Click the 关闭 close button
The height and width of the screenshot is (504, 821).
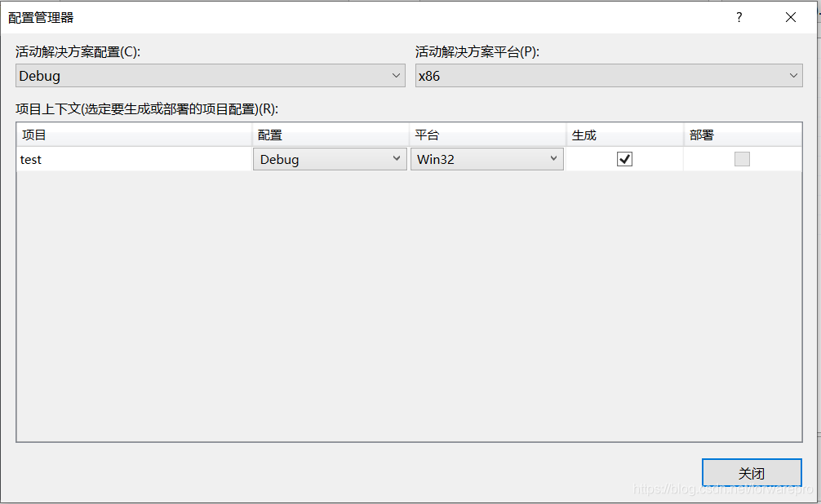[752, 473]
